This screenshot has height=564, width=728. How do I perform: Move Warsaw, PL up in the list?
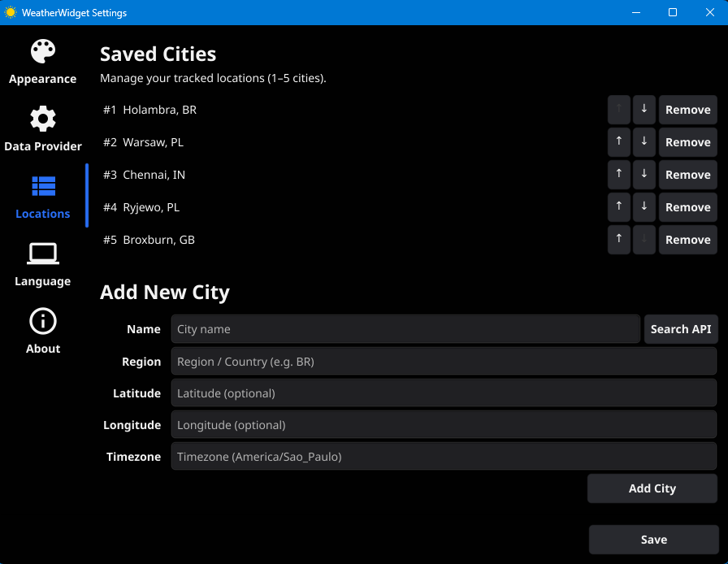point(619,142)
